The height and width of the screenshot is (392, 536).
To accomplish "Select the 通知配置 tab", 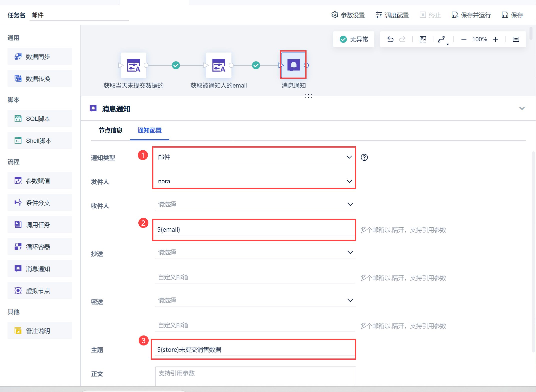I will [150, 130].
